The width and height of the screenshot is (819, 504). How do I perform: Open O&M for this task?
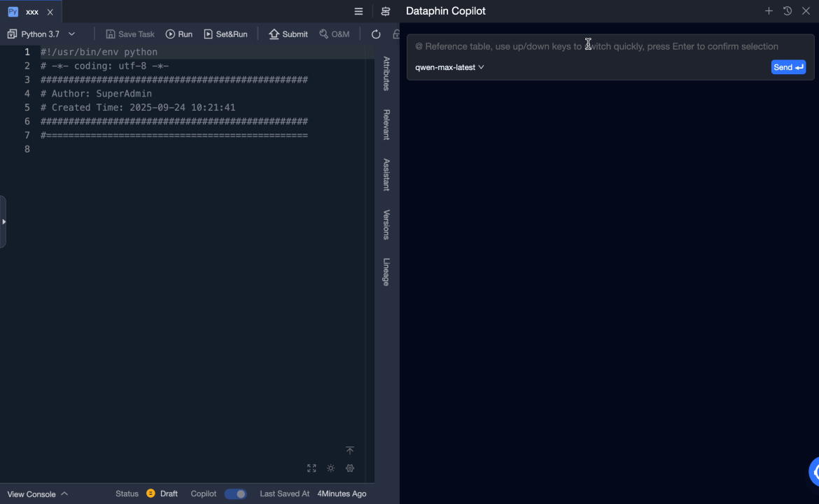tap(335, 34)
